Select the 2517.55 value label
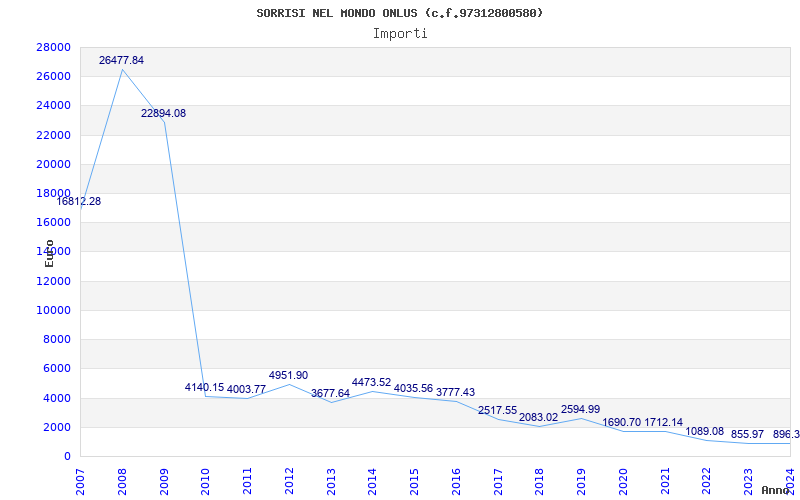800x500 pixels. coord(497,410)
